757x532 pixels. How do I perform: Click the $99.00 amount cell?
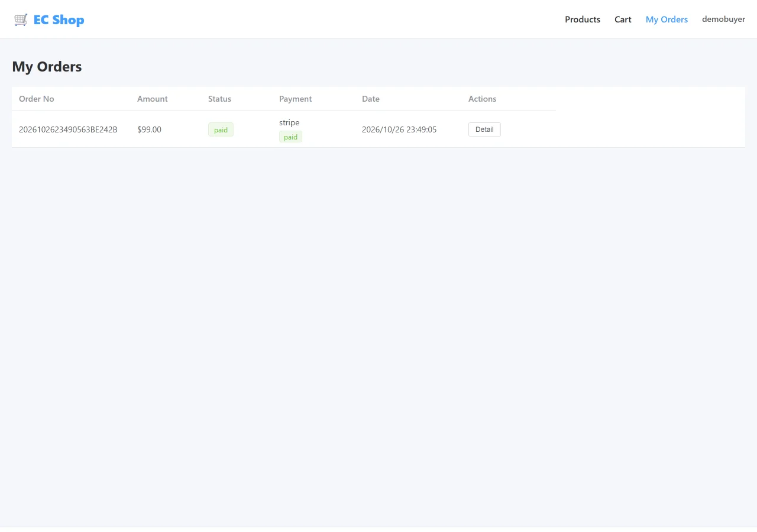tap(149, 129)
